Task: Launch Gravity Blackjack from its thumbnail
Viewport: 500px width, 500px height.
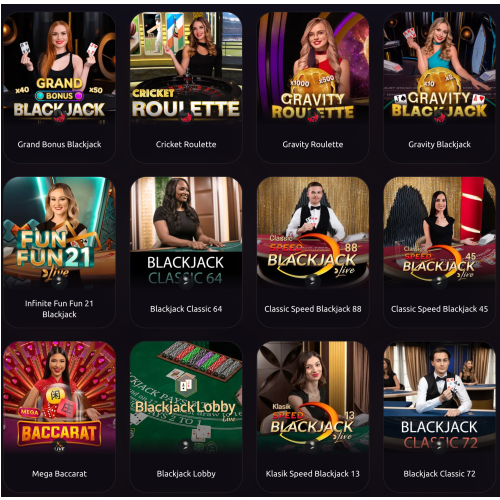Action: click(x=439, y=68)
